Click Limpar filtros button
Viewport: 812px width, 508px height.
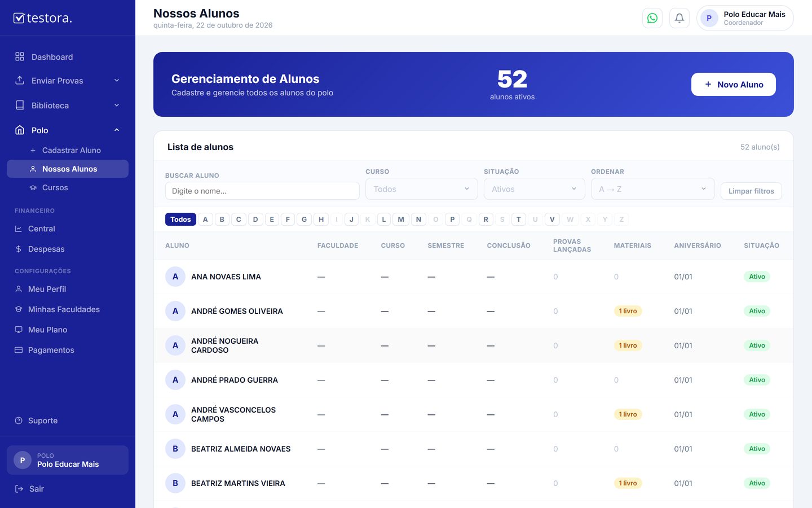pos(751,191)
